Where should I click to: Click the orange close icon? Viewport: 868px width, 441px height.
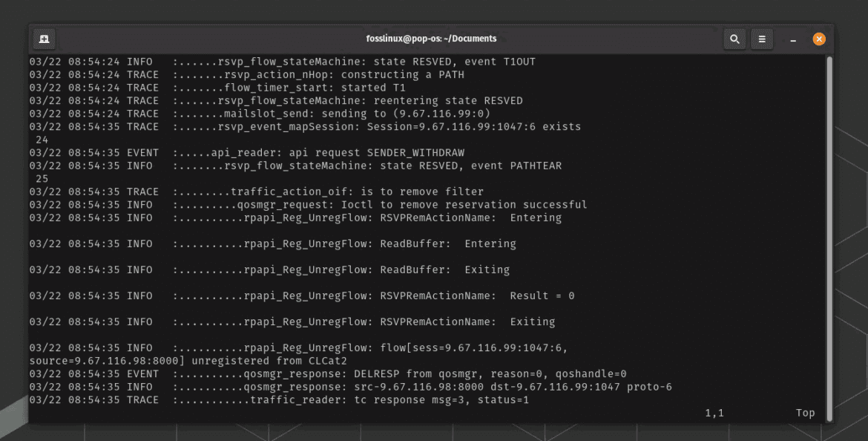point(818,39)
